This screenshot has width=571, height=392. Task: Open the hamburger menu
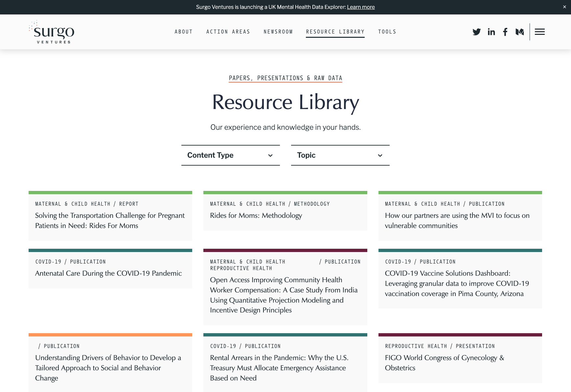point(540,32)
